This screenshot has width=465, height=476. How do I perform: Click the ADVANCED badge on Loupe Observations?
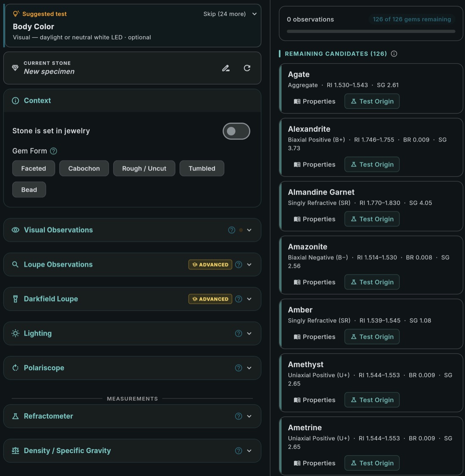210,264
